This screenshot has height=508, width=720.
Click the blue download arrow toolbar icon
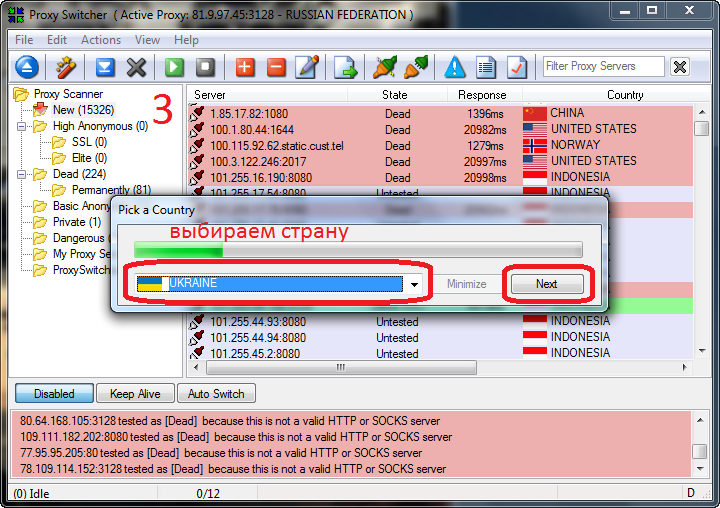point(105,68)
